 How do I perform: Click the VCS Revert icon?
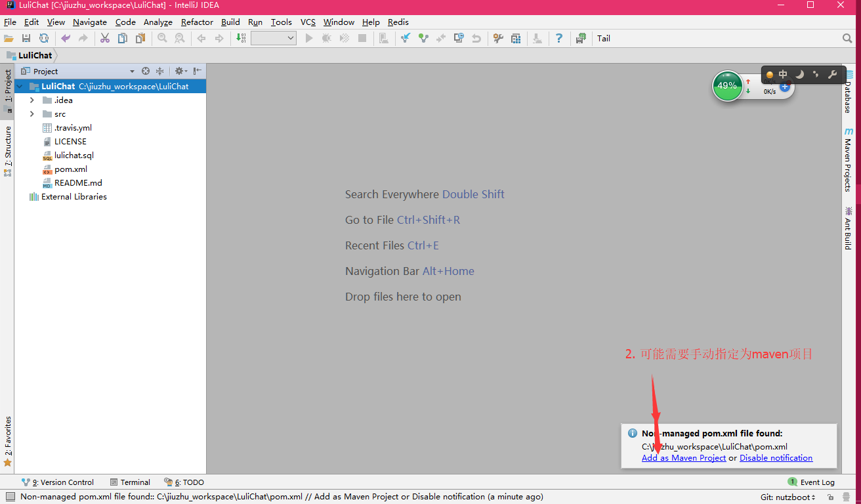(476, 39)
